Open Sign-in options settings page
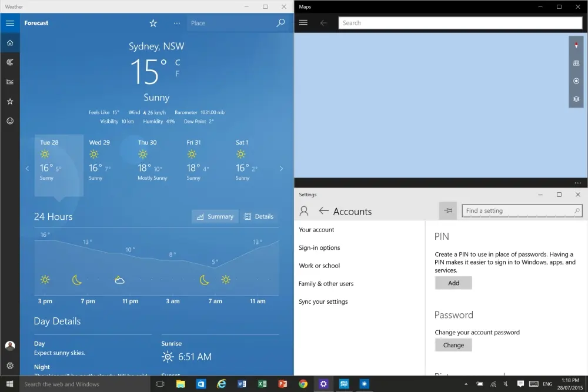588x392 pixels. coord(319,247)
